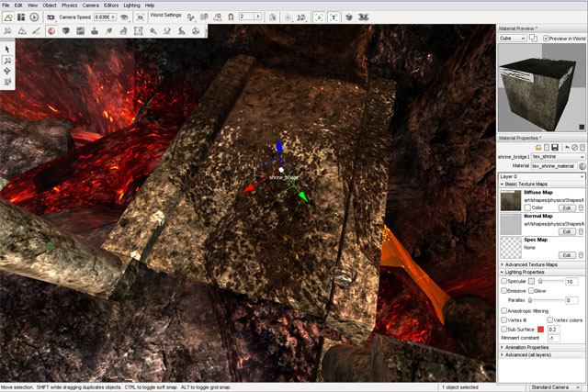Click Edit button for Diffuse Map
Screen dimensions: 588x392
click(566, 207)
